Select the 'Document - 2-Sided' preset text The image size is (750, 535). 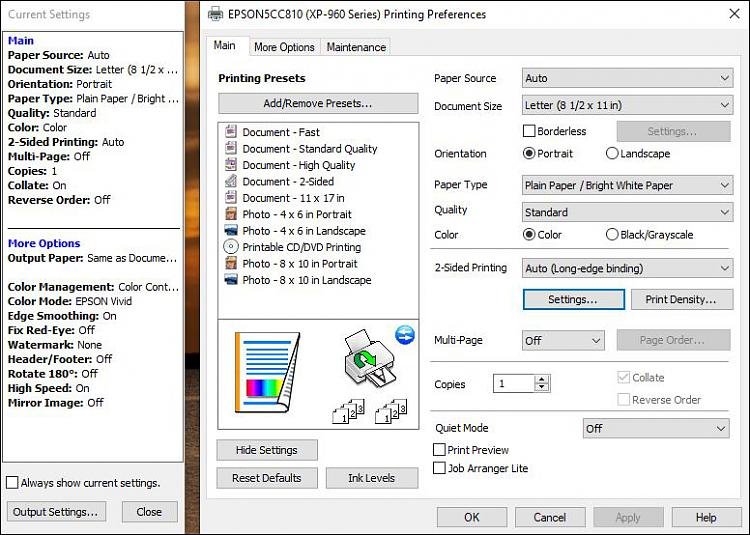[288, 181]
